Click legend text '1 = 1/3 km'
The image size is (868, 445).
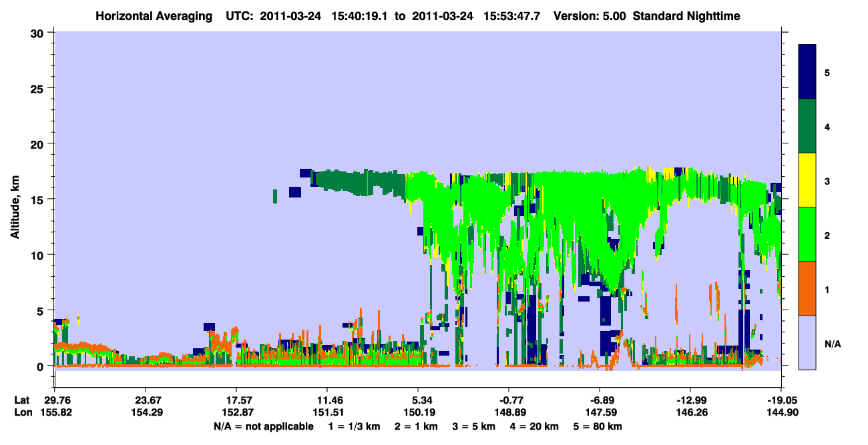(354, 426)
